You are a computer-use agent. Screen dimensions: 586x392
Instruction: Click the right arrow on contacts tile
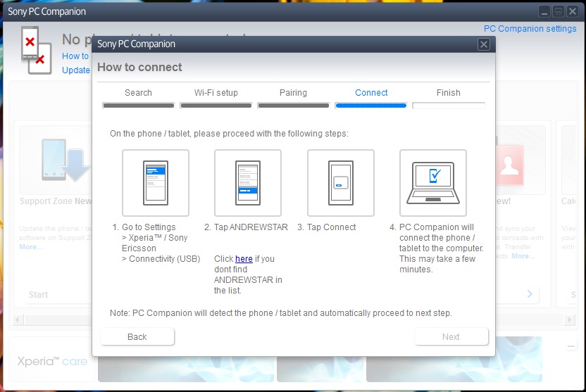530,294
